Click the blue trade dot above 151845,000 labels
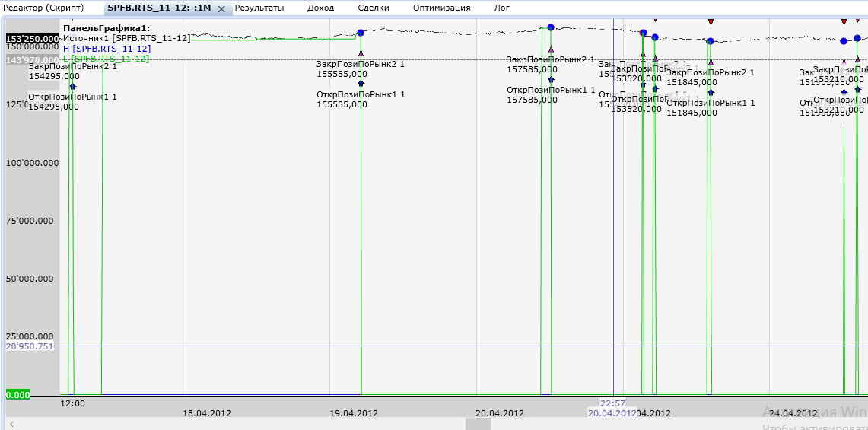 click(x=711, y=41)
